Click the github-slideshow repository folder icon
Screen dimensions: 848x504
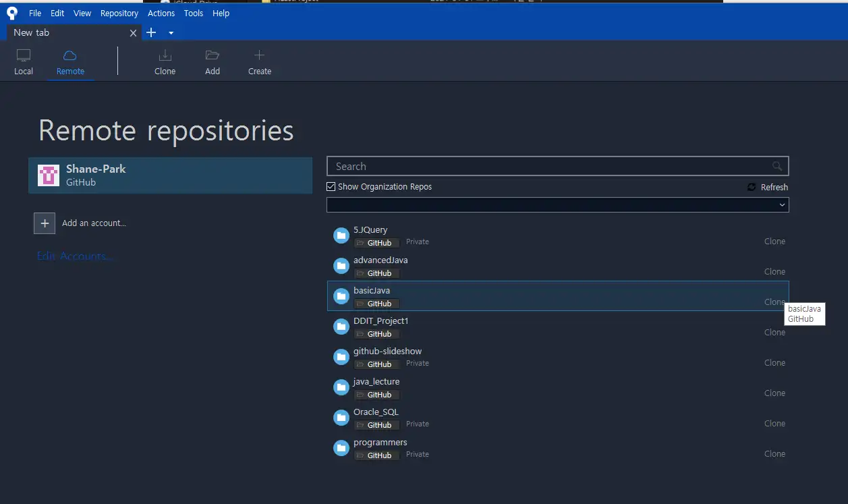(x=341, y=357)
